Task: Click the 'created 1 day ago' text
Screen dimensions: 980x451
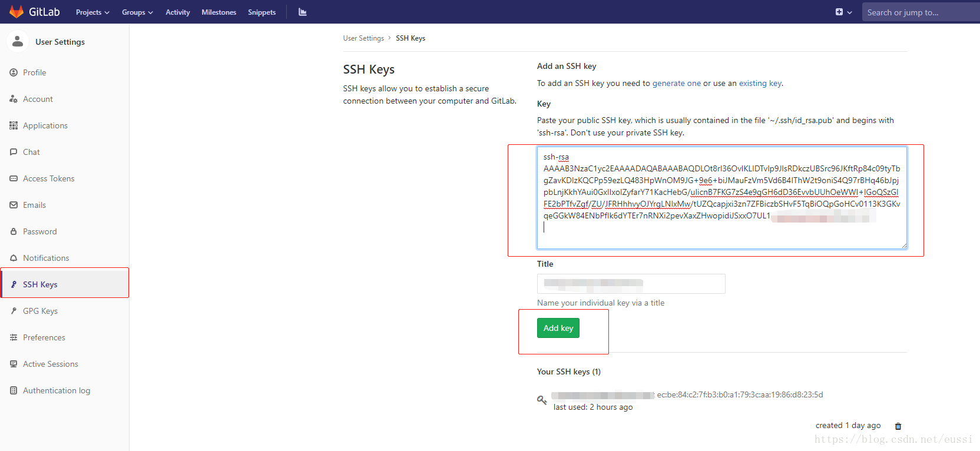Action: (x=848, y=425)
